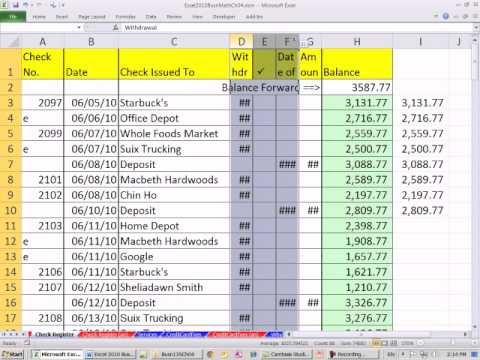Image resolution: width=480 pixels, height=360 pixels.
Task: Click the Camtasia Studio taskbar button
Action: (287, 354)
